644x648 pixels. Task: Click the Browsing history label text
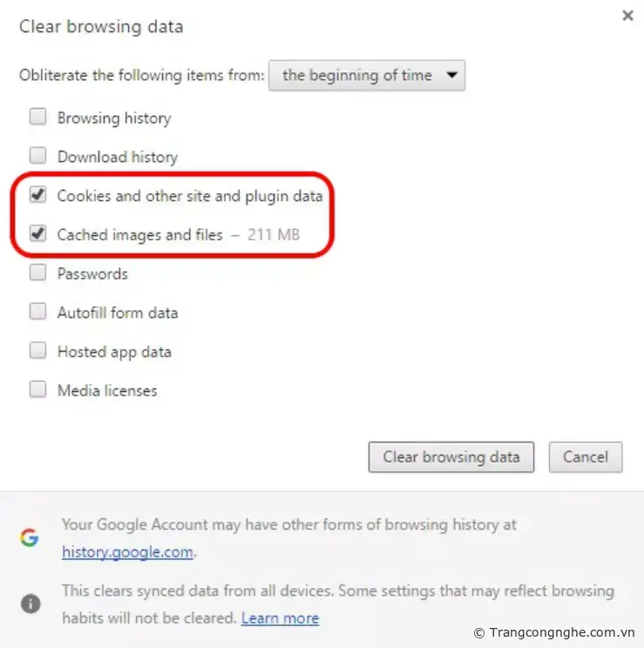pos(114,118)
